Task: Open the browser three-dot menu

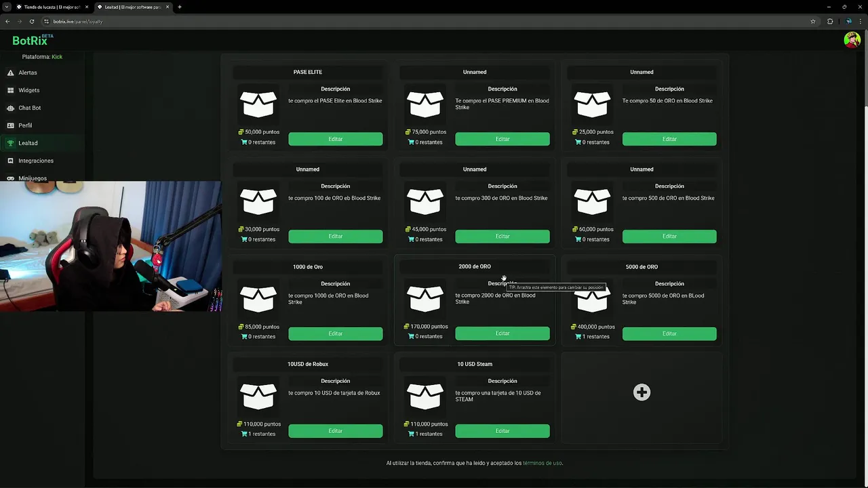Action: [861, 21]
